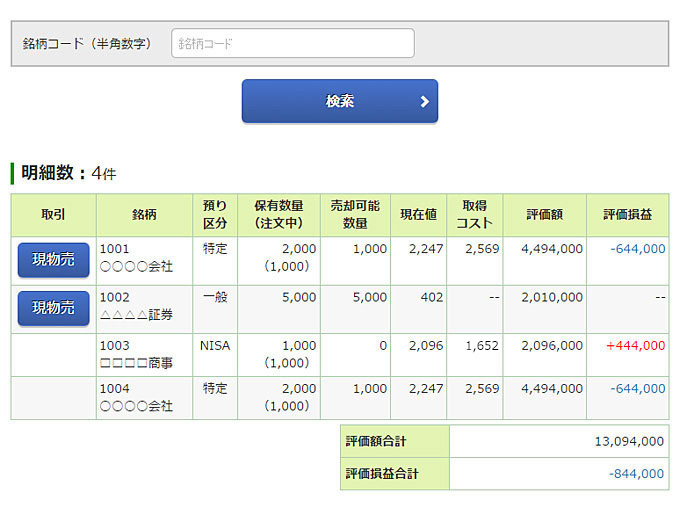
Task: Click total loss -844,000
Action: 636,474
